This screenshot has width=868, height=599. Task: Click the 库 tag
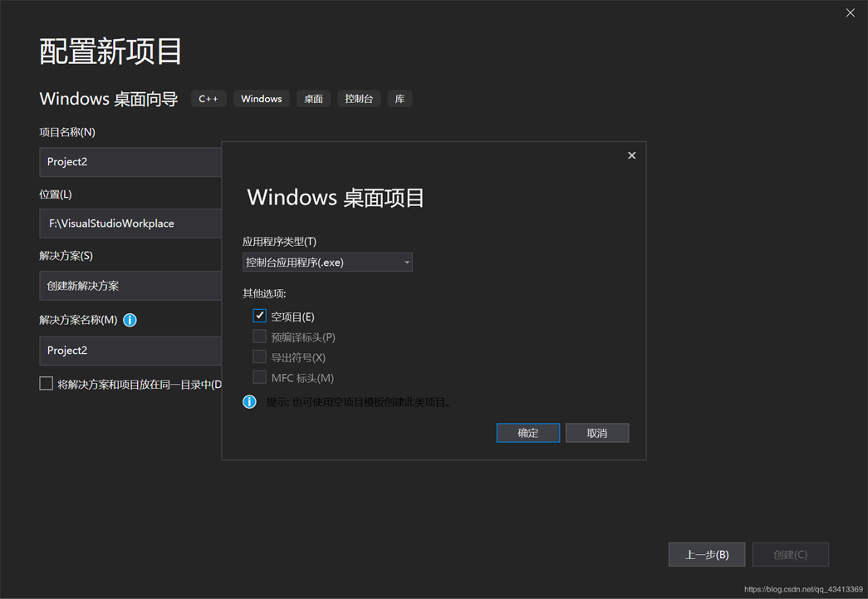pyautogui.click(x=400, y=99)
